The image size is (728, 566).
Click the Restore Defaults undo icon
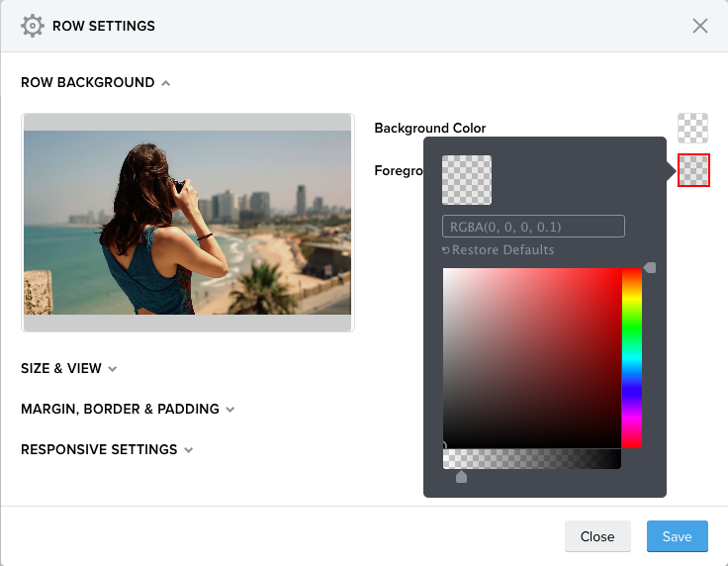[x=446, y=250]
